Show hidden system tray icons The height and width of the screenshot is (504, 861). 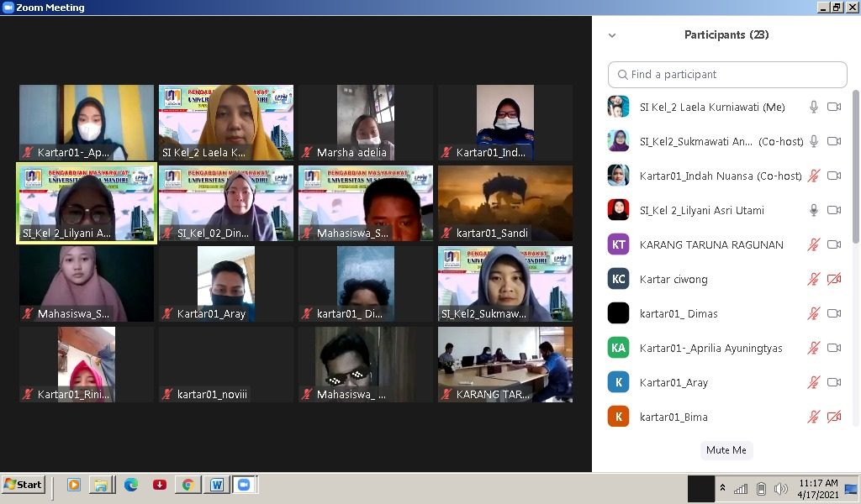click(721, 488)
